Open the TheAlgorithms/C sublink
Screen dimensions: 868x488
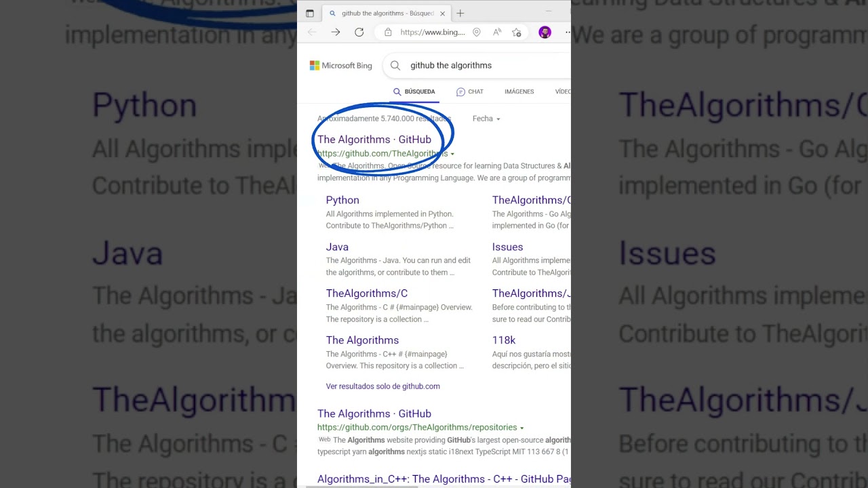(x=367, y=293)
